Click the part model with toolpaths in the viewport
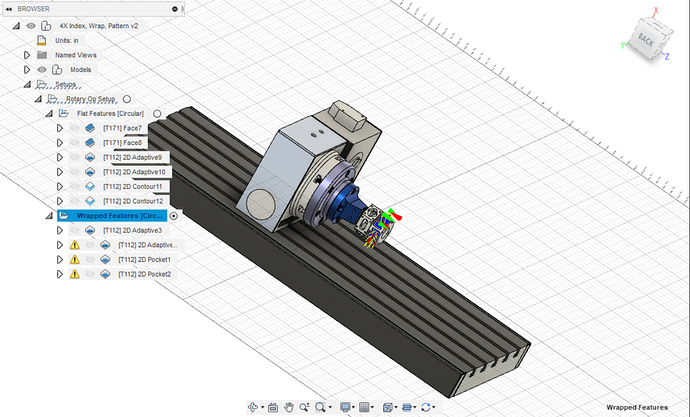This screenshot has height=417, width=690. click(377, 226)
